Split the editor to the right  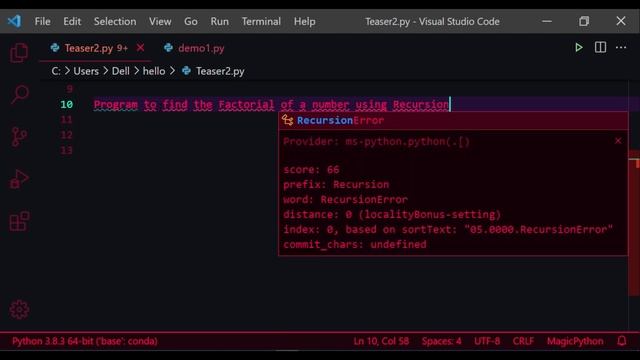pos(600,47)
